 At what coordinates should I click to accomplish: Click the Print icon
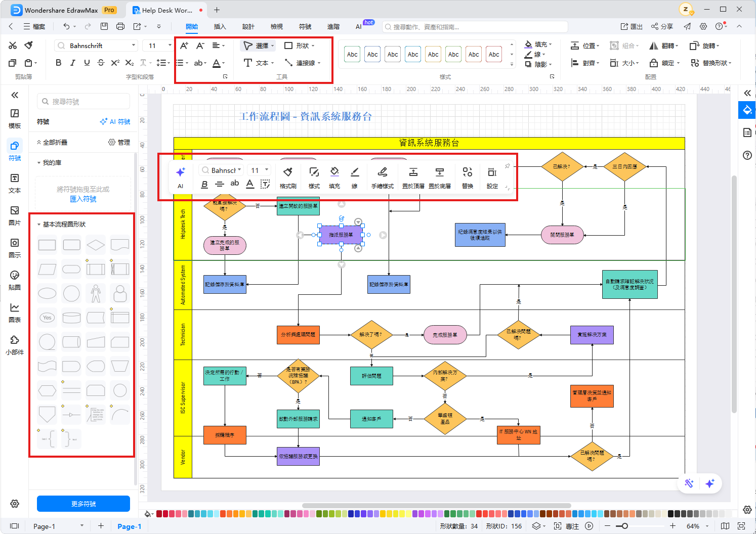click(x=120, y=26)
